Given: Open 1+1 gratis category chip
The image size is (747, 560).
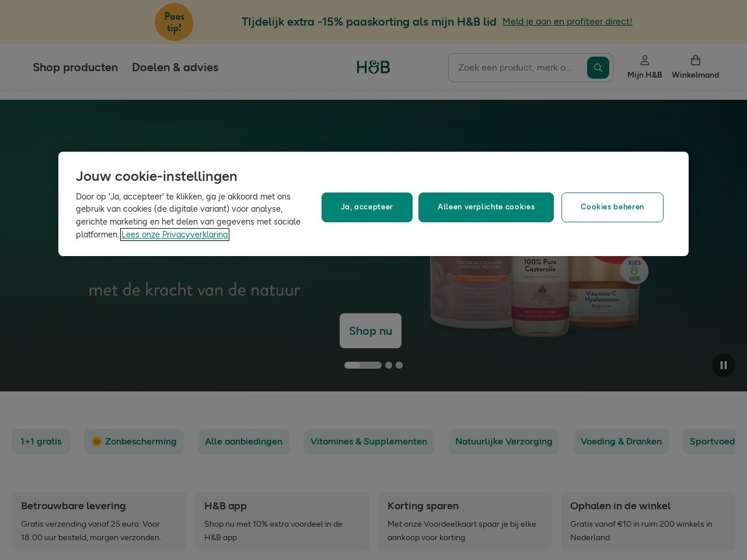Looking at the screenshot, I should 41,442.
